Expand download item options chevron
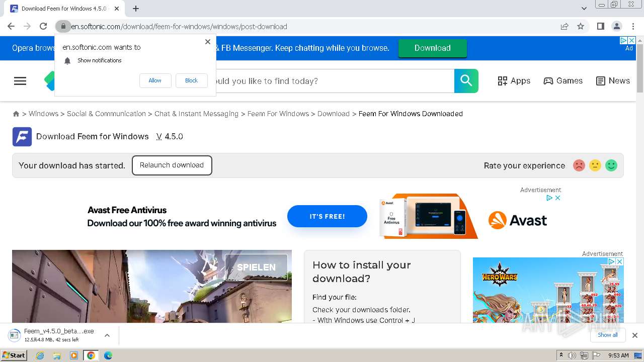Screen dimensions: 644x362 click(x=107, y=335)
